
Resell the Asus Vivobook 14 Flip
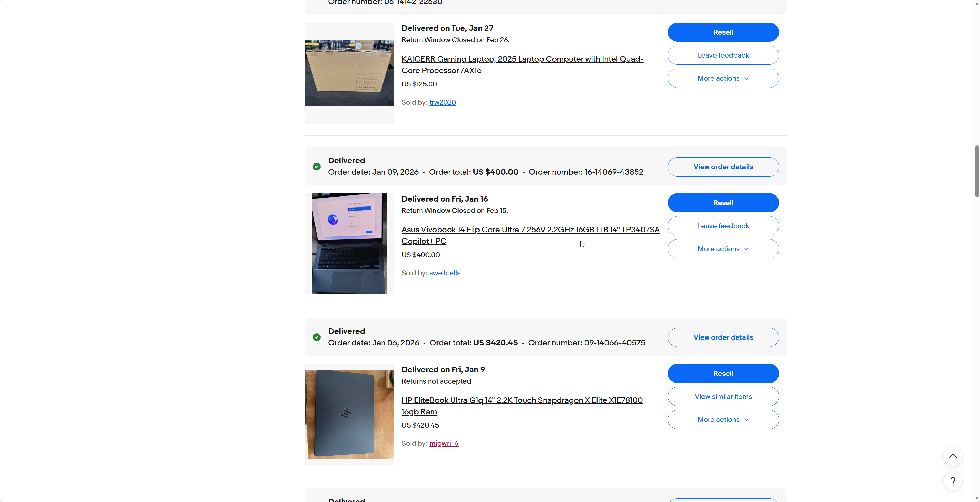click(x=723, y=203)
